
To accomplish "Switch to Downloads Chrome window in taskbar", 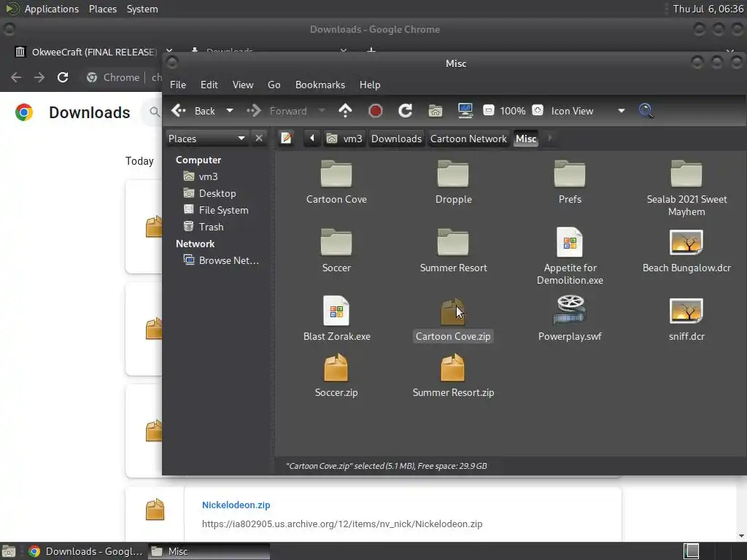I will tap(86, 551).
